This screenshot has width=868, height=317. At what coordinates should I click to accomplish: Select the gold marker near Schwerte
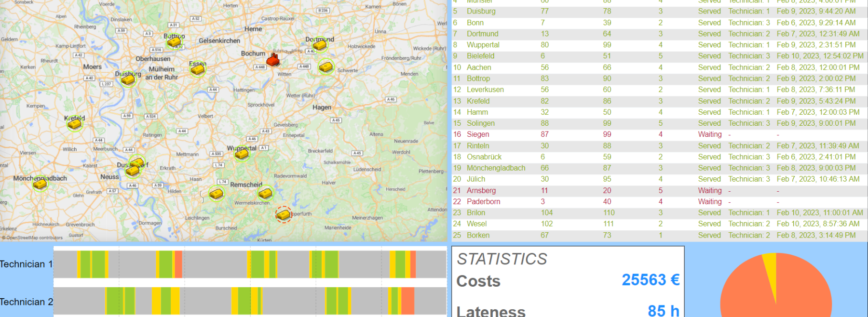(x=326, y=67)
